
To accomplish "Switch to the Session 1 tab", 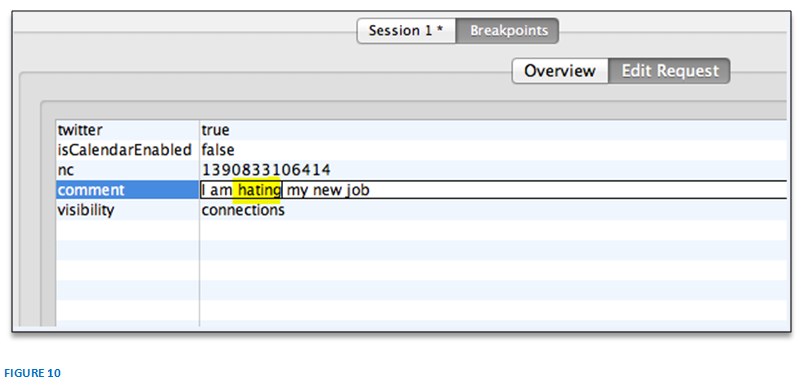I will 406,31.
